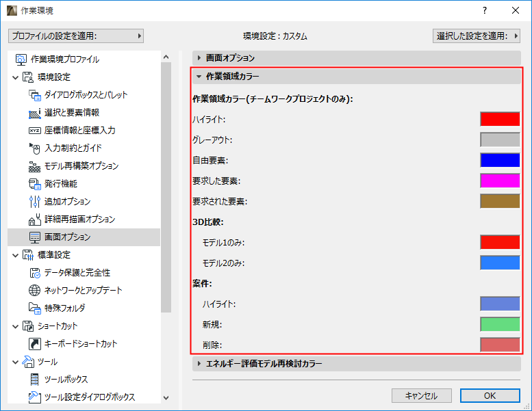Change the 削除 red color swatch
The image size is (532, 411).
point(500,345)
